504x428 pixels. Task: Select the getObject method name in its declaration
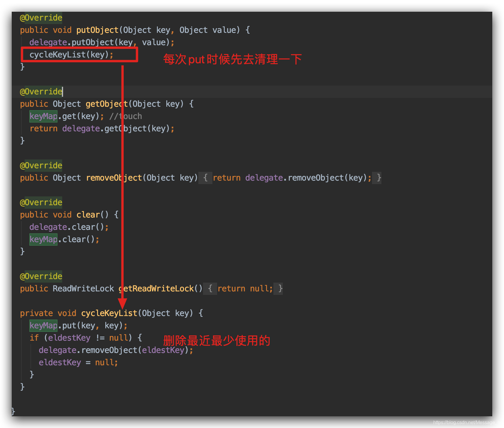[107, 104]
